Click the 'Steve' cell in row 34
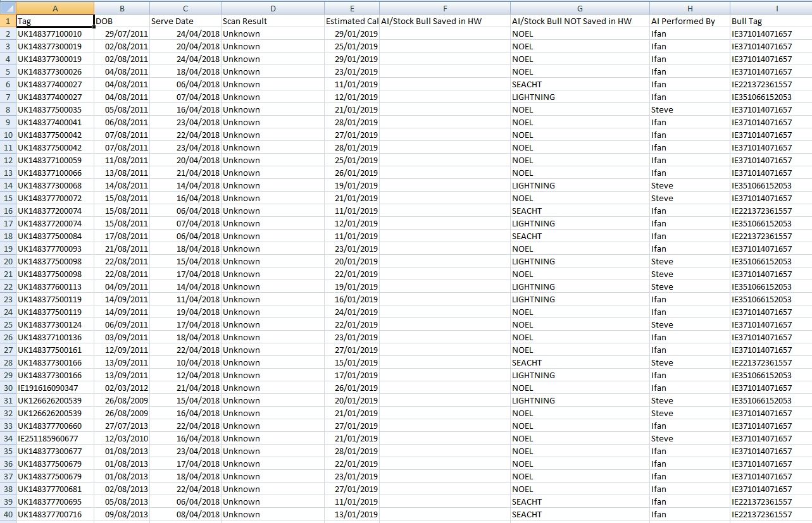 [690, 438]
